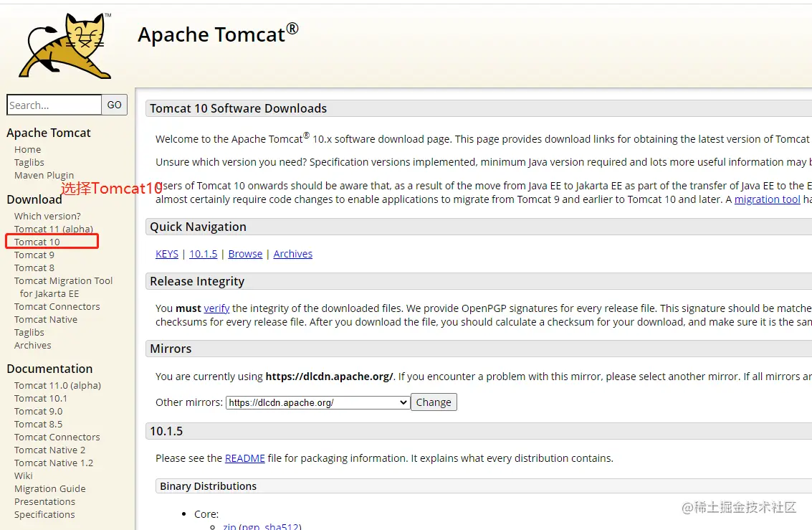Open Tomcat 10.1 documentation link
This screenshot has height=530, width=812.
[40, 399]
